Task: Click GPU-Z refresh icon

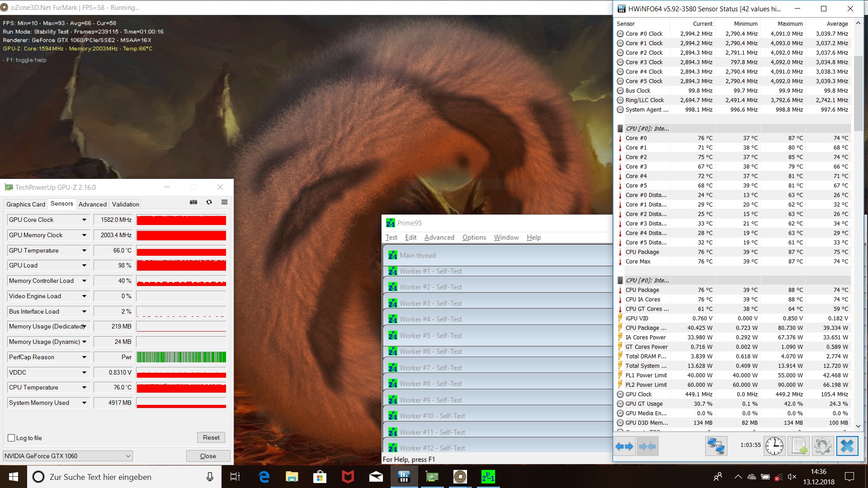Action: 209,202
